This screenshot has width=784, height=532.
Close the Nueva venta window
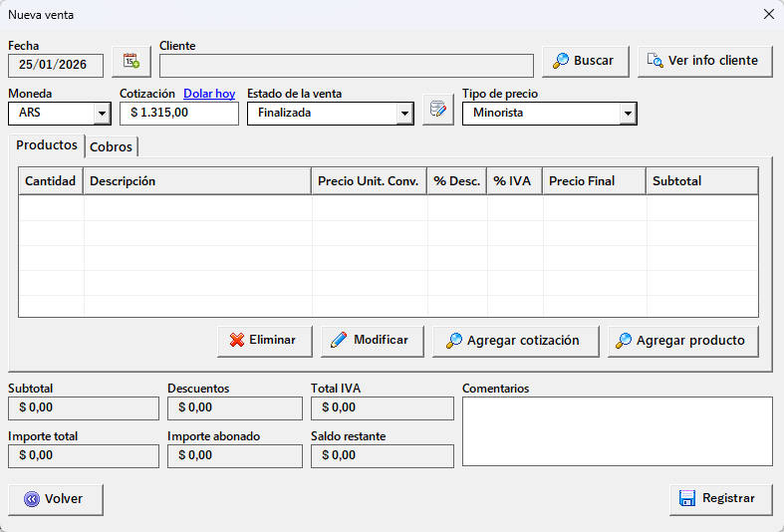coord(769,15)
